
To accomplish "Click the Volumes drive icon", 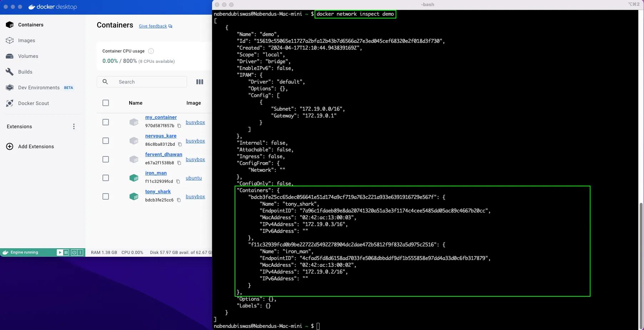I will click(x=10, y=56).
